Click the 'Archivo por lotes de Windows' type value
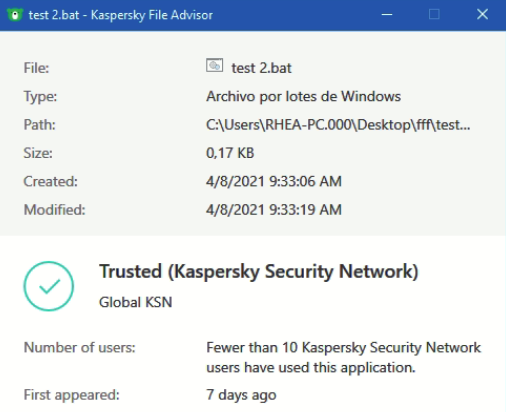Image resolution: width=506 pixels, height=412 pixels. click(x=303, y=97)
